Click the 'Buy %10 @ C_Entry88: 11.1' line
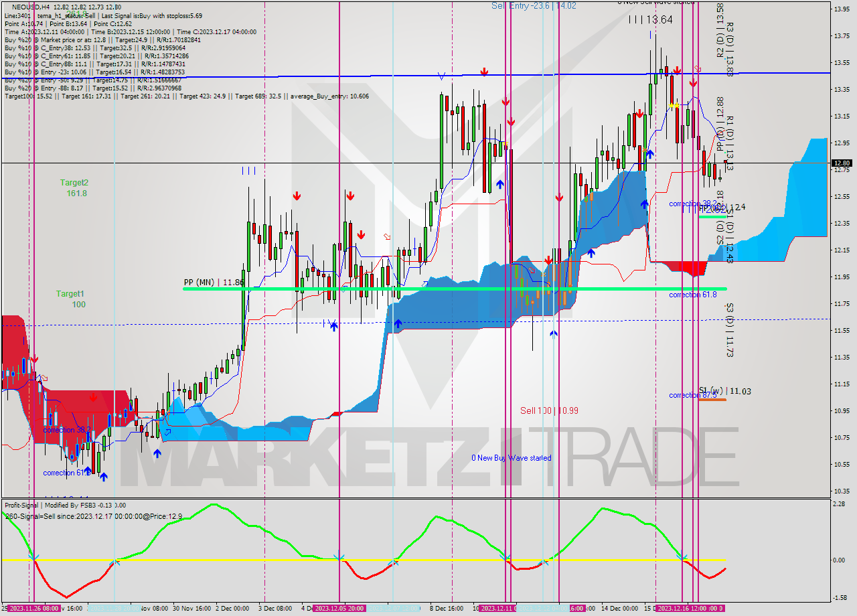Viewport: 857px width, 616px height. pyautogui.click(x=96, y=64)
